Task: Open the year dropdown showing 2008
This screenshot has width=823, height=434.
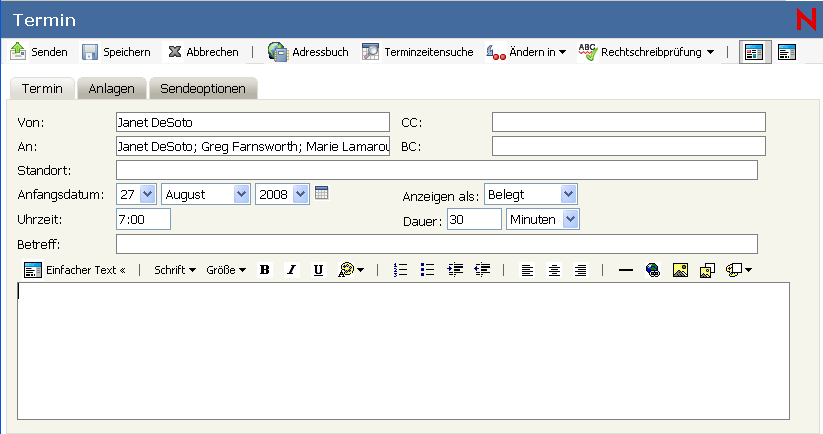Action: pyautogui.click(x=282, y=194)
